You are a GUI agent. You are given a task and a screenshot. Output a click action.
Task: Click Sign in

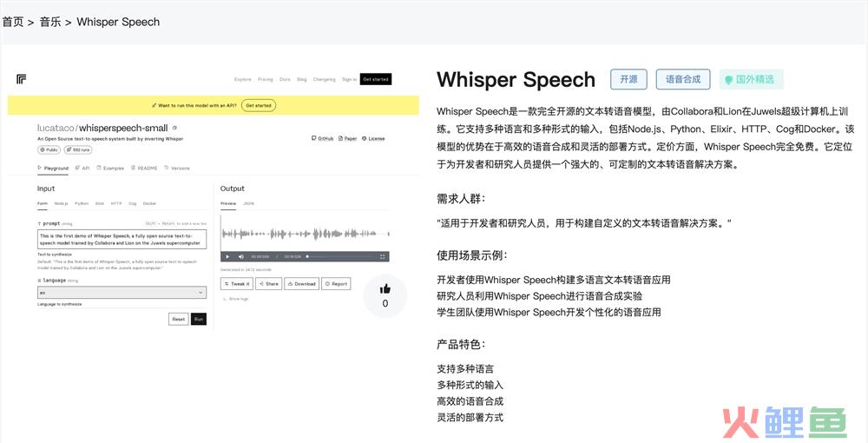(x=349, y=79)
